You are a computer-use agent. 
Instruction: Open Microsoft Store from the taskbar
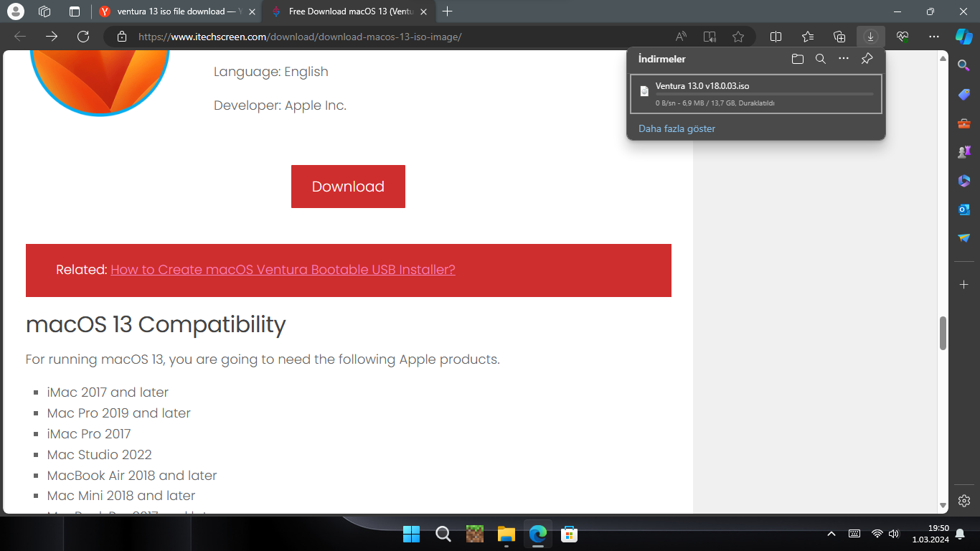tap(570, 534)
